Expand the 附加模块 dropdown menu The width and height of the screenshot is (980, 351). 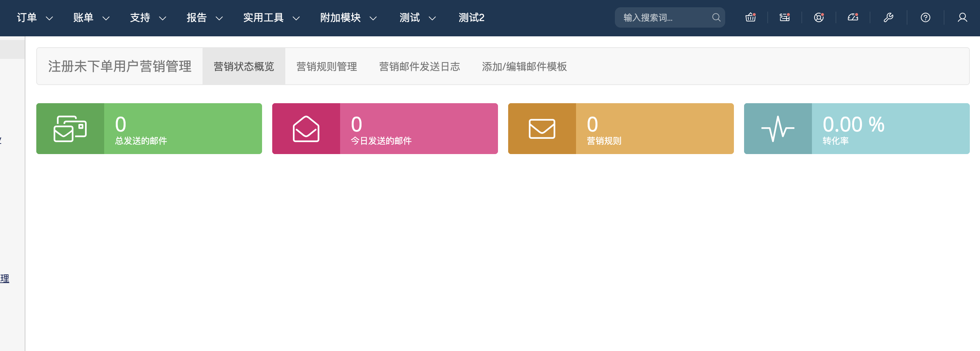point(348,17)
